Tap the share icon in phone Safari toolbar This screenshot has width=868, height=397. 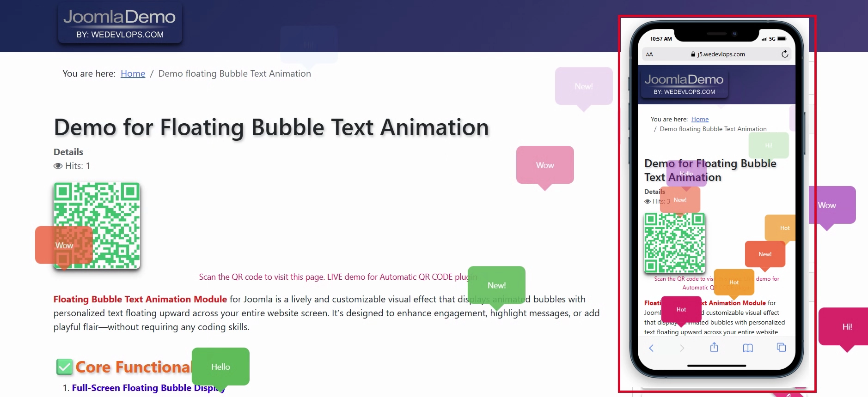[x=714, y=347]
